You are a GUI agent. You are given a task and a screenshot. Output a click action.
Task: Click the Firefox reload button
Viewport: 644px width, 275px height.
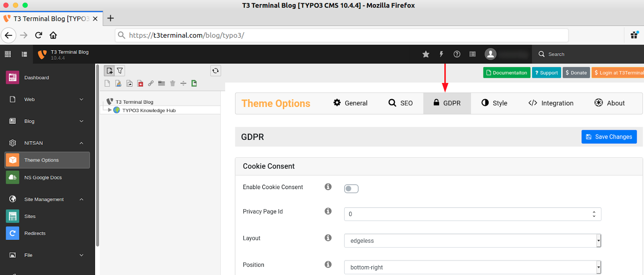pos(39,35)
